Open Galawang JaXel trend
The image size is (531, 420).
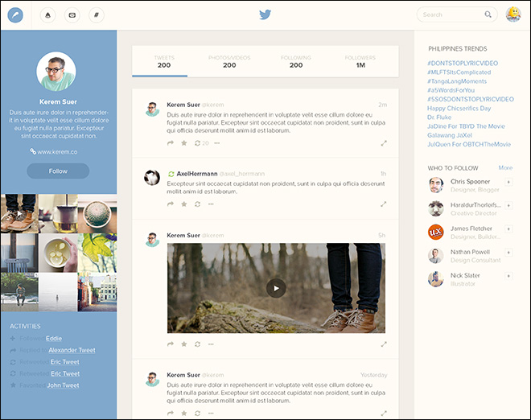click(450, 135)
